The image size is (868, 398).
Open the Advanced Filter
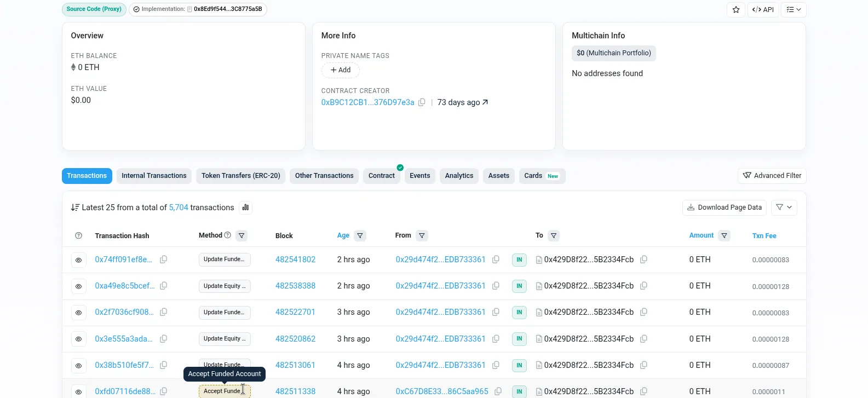(772, 176)
